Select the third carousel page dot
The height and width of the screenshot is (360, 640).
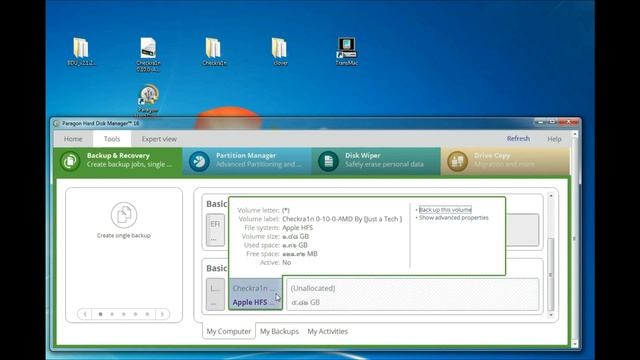(x=124, y=314)
